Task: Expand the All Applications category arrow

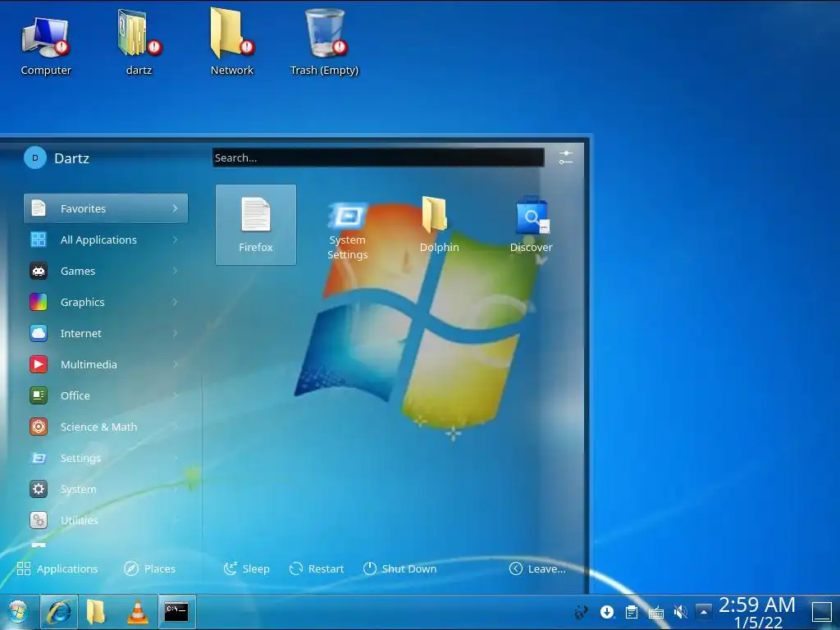Action: [x=175, y=240]
